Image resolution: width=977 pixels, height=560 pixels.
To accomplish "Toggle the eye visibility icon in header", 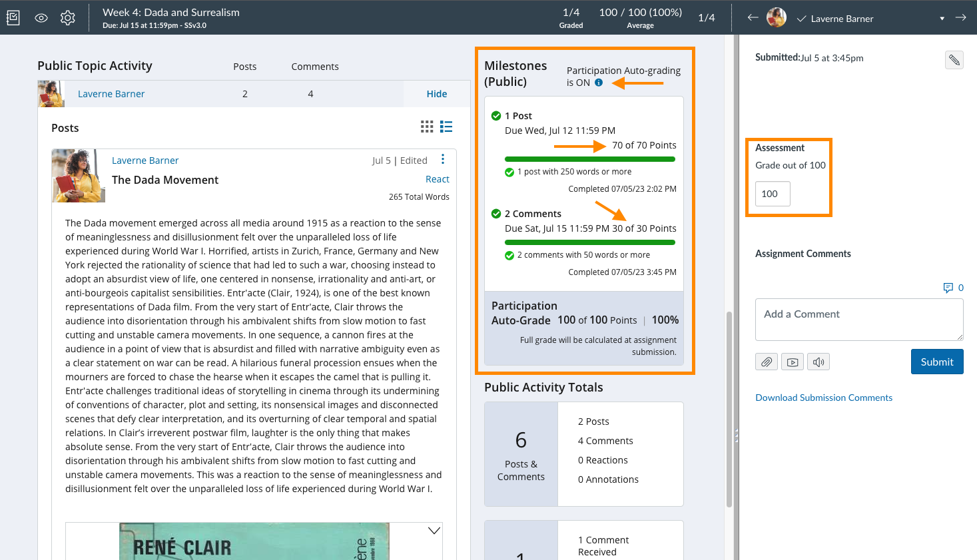I will (41, 18).
